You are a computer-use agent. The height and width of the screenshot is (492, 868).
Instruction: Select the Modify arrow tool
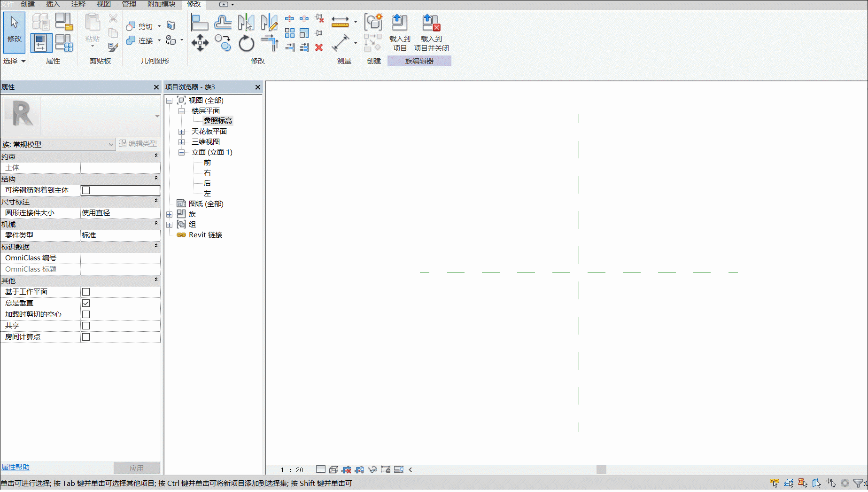click(x=14, y=31)
